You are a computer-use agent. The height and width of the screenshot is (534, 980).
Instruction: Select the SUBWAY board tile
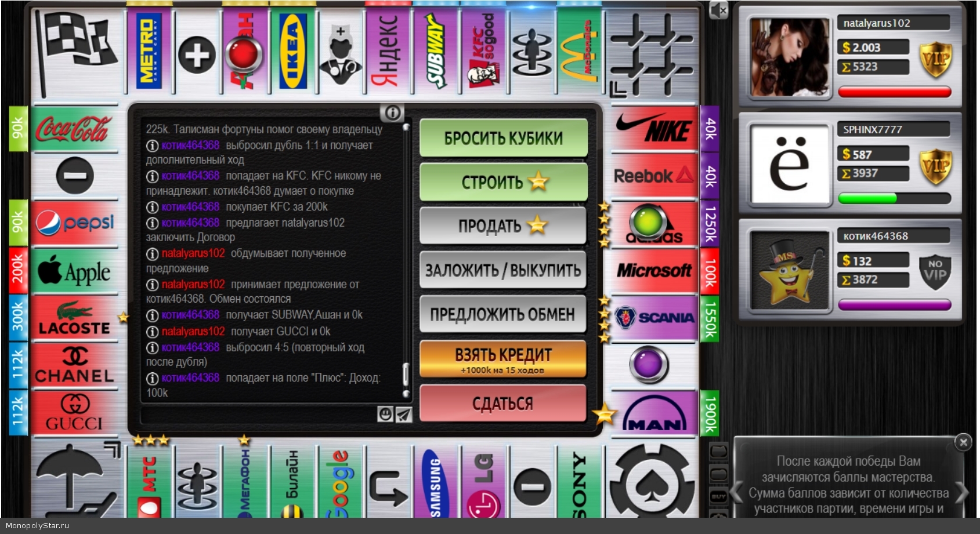click(436, 52)
